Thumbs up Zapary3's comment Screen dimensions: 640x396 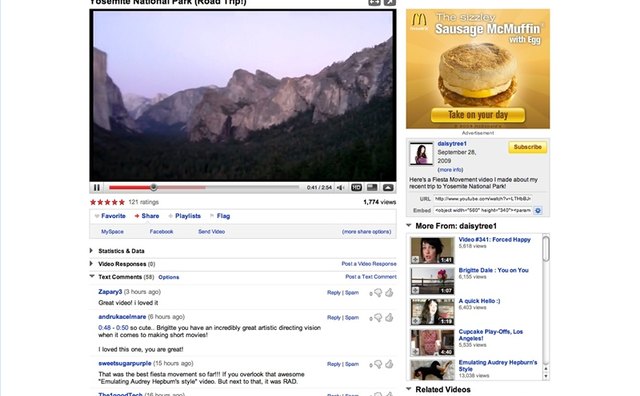tap(389, 292)
